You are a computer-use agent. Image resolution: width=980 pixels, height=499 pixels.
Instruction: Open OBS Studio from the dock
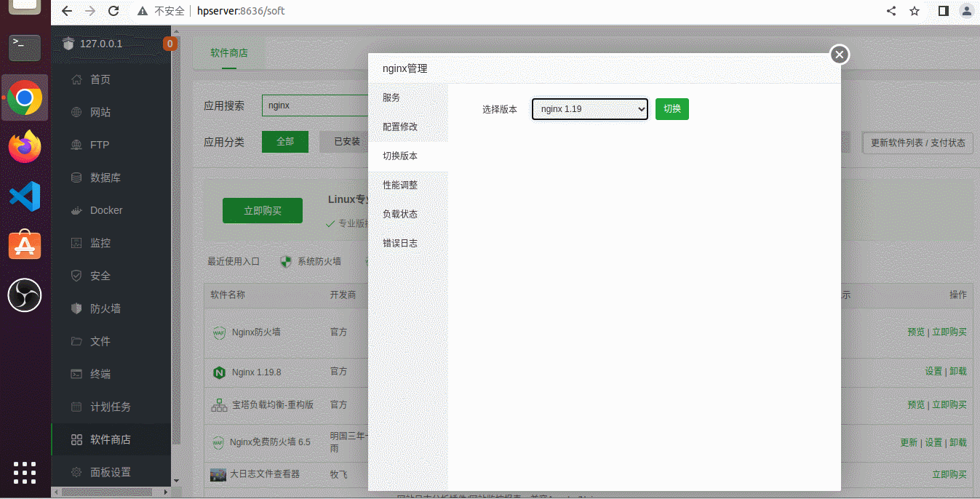pyautogui.click(x=25, y=295)
